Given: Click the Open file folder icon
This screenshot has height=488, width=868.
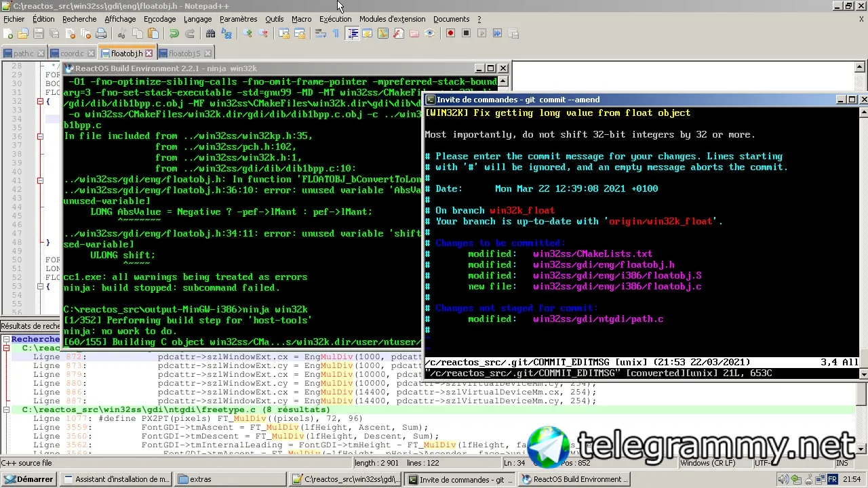Looking at the screenshot, I should click(23, 34).
